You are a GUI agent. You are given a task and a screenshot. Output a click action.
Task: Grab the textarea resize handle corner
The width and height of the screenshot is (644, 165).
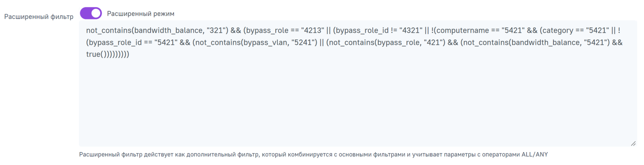(633, 143)
